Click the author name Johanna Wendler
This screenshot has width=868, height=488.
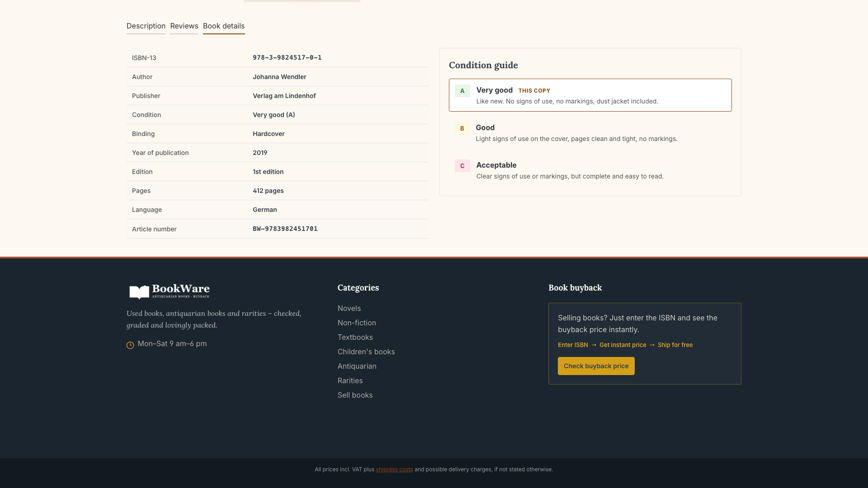tap(279, 77)
